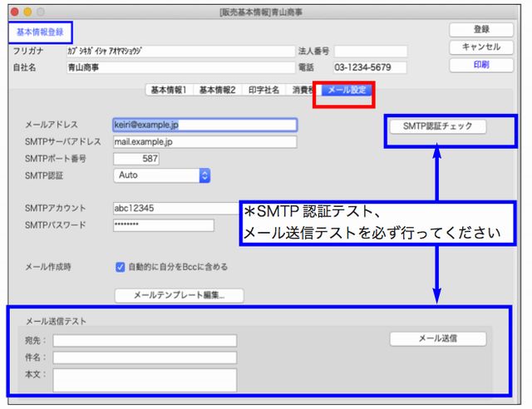Click the 登録 button
This screenshot has width=532, height=409.
click(x=480, y=29)
